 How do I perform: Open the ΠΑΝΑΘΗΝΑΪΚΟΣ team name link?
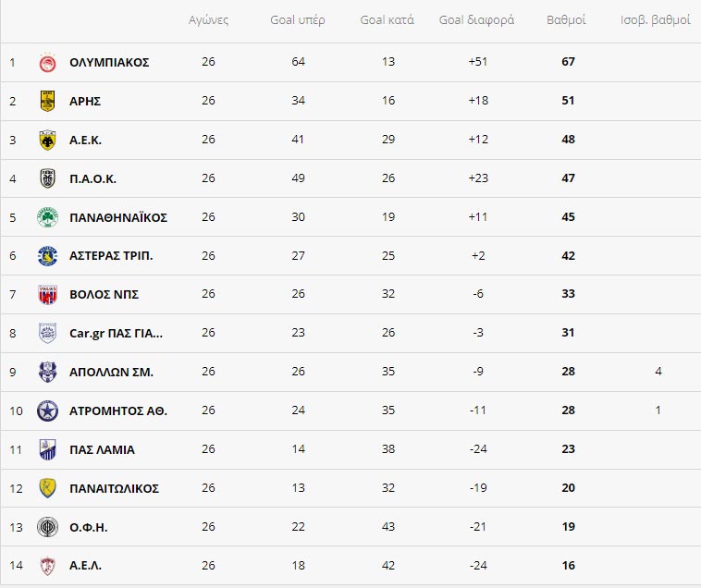[x=118, y=217]
